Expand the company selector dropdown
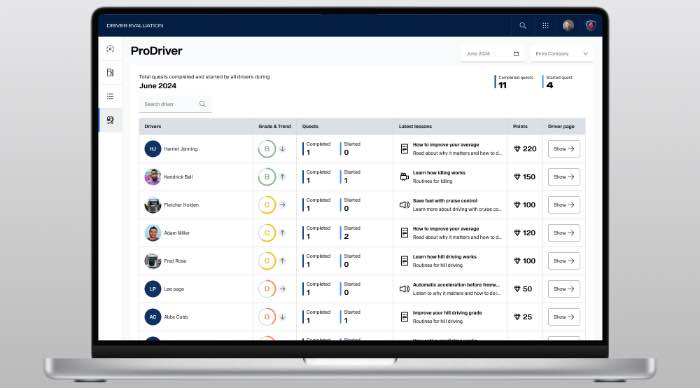 click(561, 54)
